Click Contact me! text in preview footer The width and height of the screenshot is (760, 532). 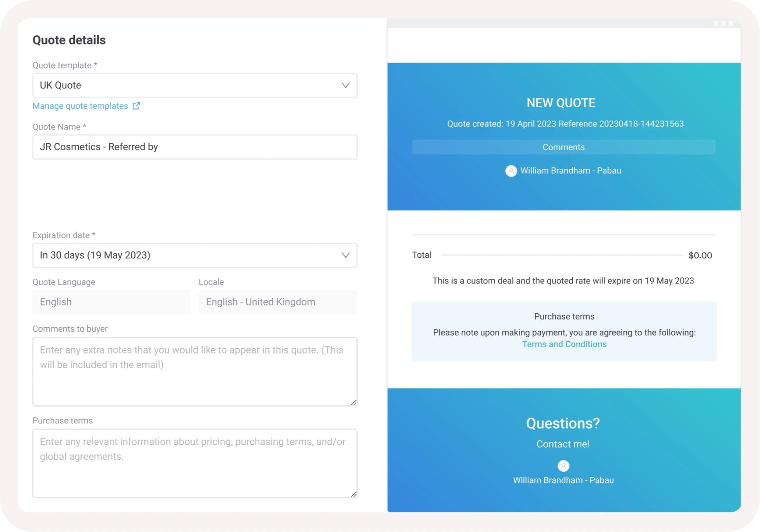563,444
